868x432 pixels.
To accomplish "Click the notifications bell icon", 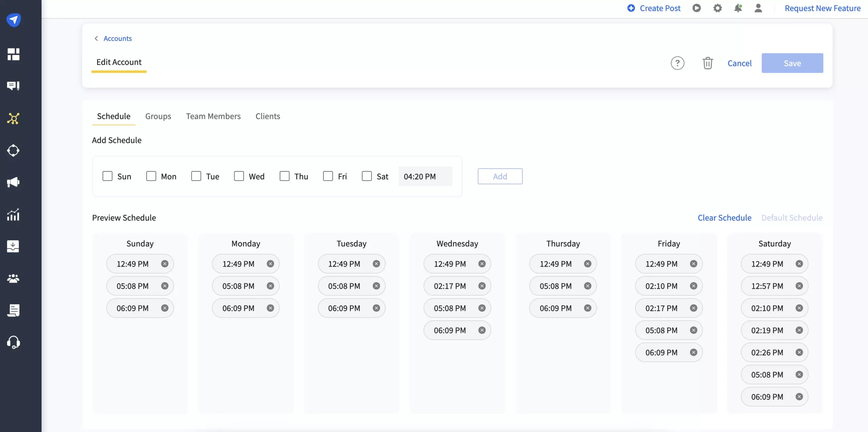I will point(738,8).
